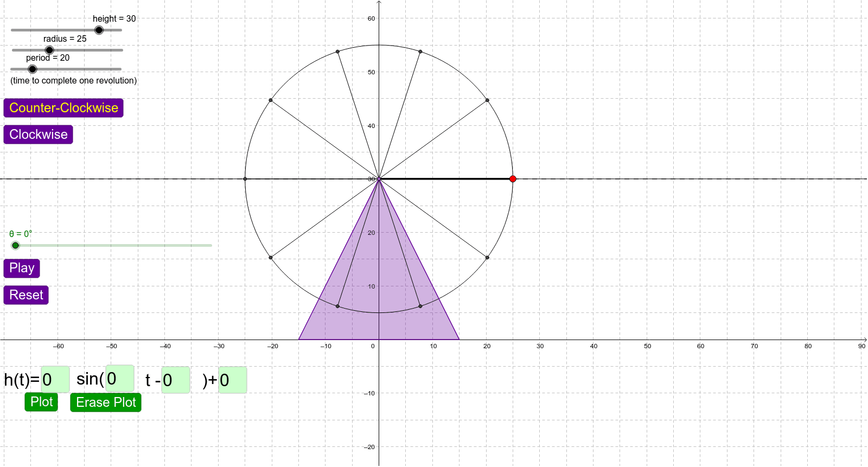The image size is (868, 467).
Task: Click the red point on the wheel
Action: (x=513, y=179)
